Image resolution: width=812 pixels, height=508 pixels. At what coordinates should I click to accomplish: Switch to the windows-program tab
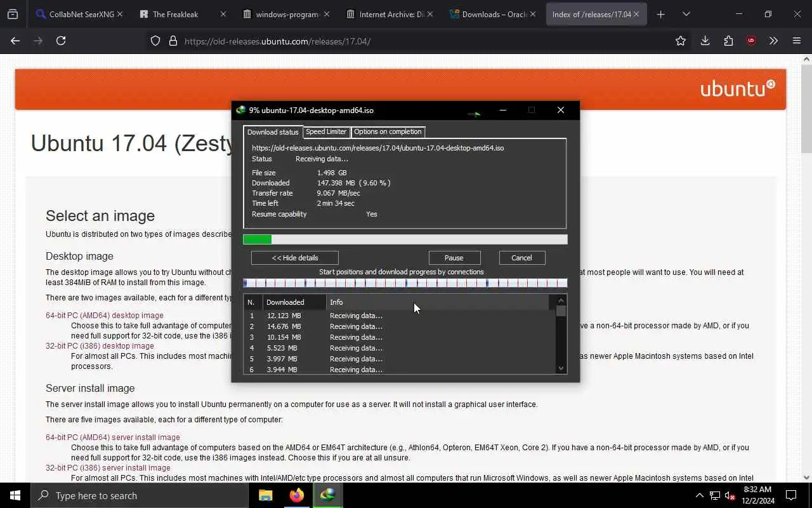[287, 14]
